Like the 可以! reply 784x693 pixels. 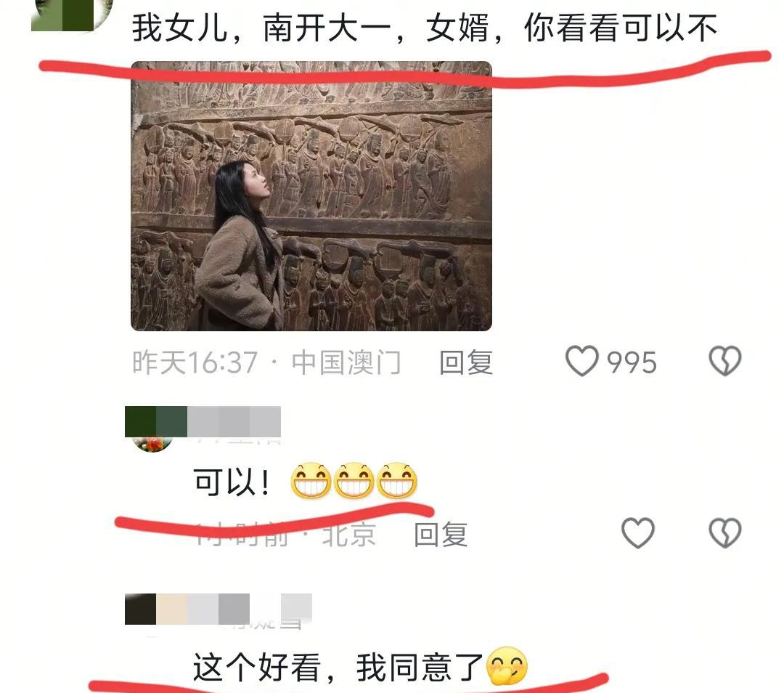pyautogui.click(x=638, y=533)
